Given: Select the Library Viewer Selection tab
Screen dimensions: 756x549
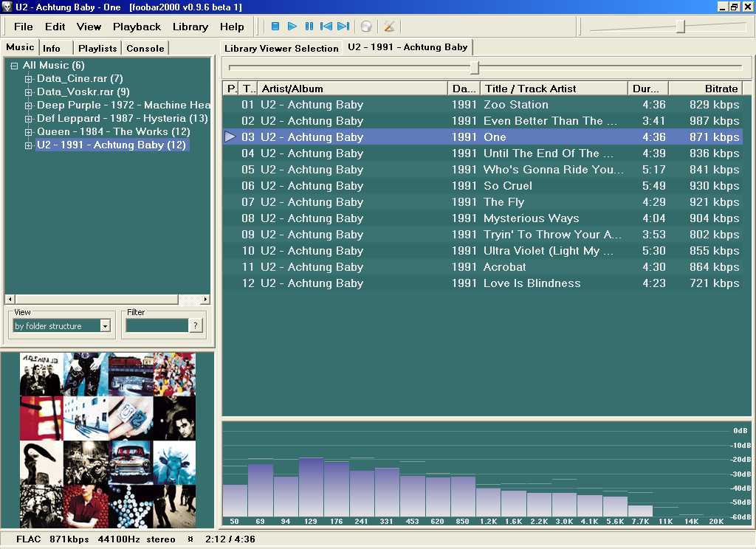Looking at the screenshot, I should tap(281, 48).
